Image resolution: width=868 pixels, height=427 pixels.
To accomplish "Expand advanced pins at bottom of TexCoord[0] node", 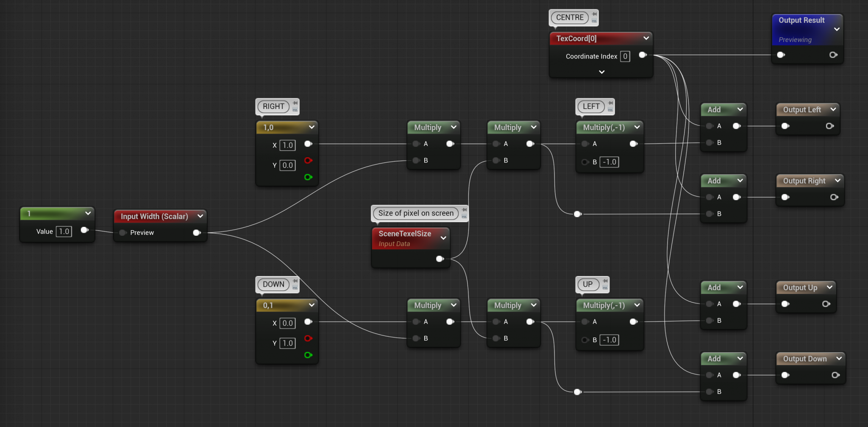I will coord(601,72).
